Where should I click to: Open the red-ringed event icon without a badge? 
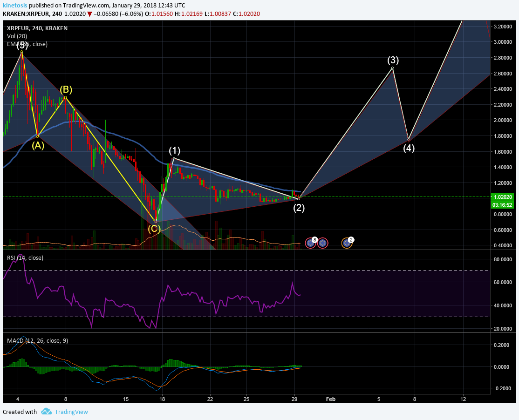click(323, 243)
